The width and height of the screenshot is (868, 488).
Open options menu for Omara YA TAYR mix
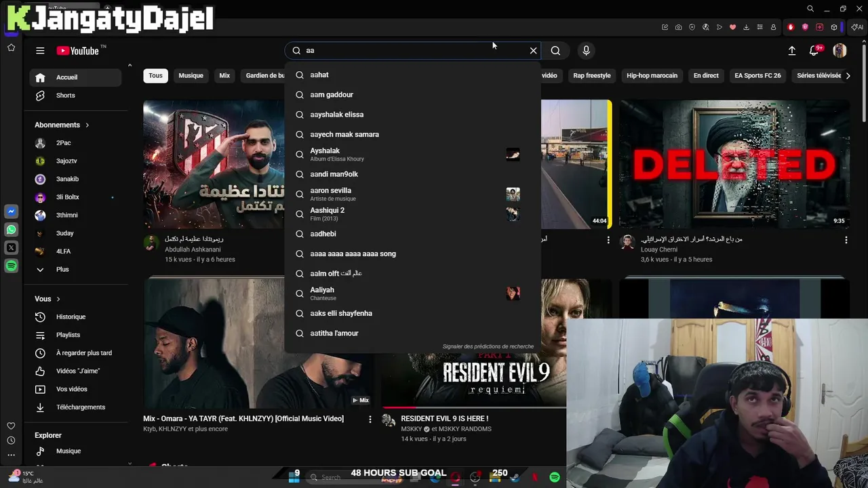[370, 420]
